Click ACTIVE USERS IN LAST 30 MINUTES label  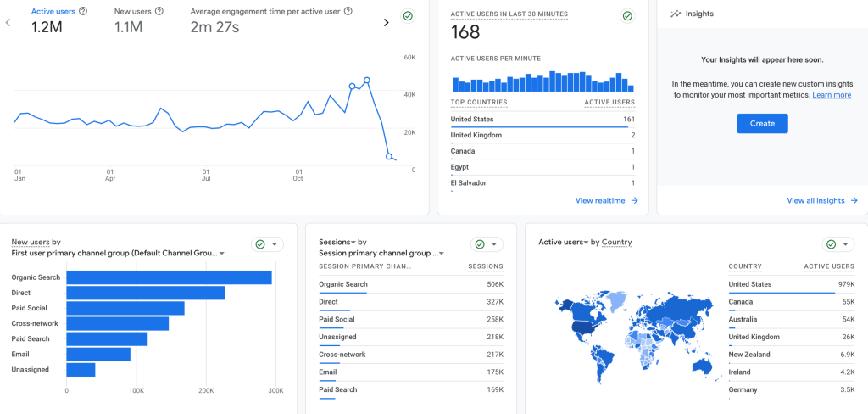click(509, 14)
